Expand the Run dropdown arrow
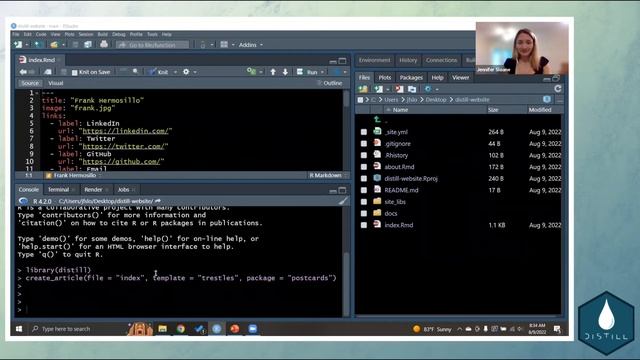The image size is (640, 360). pyautogui.click(x=322, y=72)
